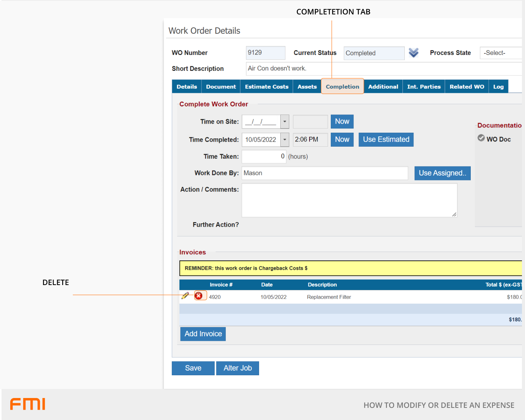The width and height of the screenshot is (525, 420).
Task: Click the pencil edit icon for invoice 4920
Action: pyautogui.click(x=185, y=296)
